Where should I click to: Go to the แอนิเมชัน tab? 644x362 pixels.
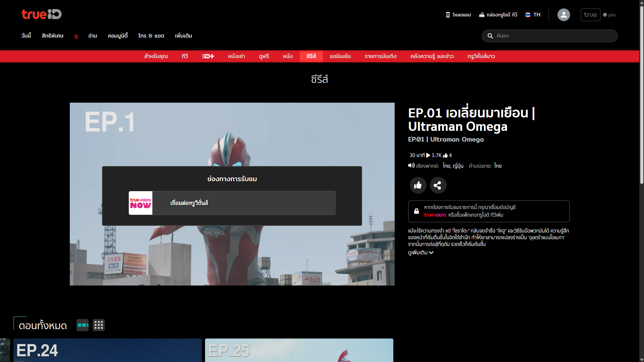pyautogui.click(x=340, y=56)
